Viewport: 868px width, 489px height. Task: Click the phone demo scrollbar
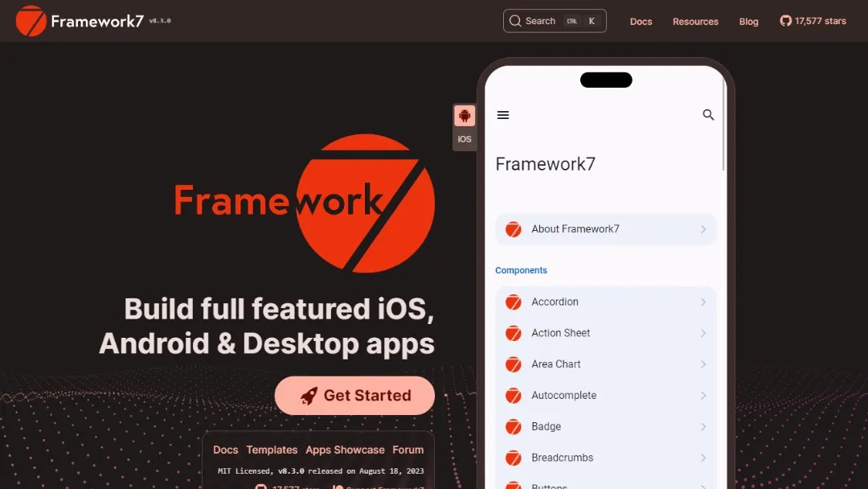tap(723, 121)
